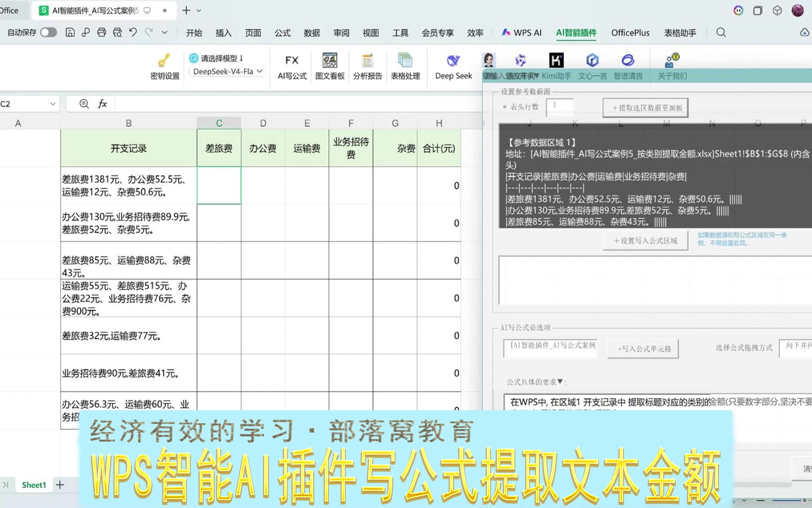The image size is (812, 508).
Task: Switch to the WPS AI tab
Action: point(522,33)
